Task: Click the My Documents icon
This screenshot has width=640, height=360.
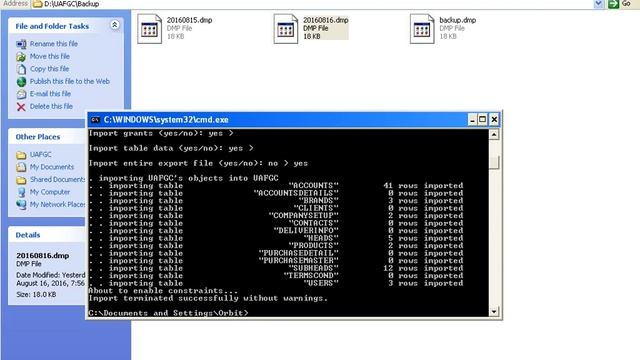Action: point(21,167)
